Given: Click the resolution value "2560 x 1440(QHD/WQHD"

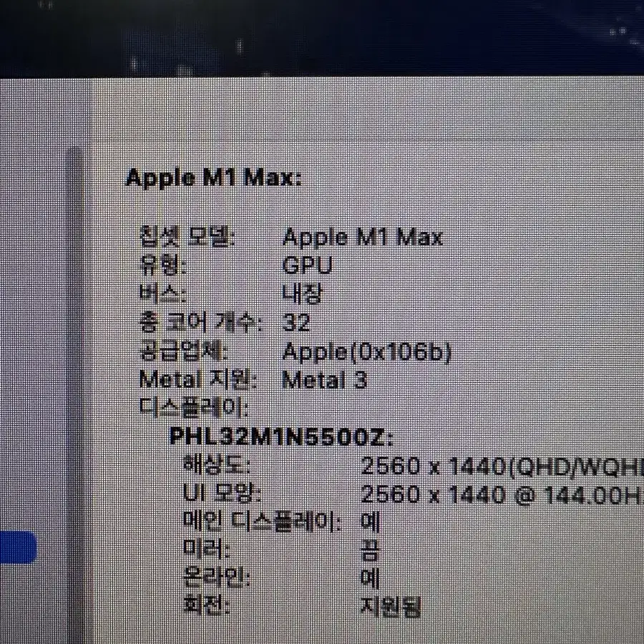Looking at the screenshot, I should (502, 466).
